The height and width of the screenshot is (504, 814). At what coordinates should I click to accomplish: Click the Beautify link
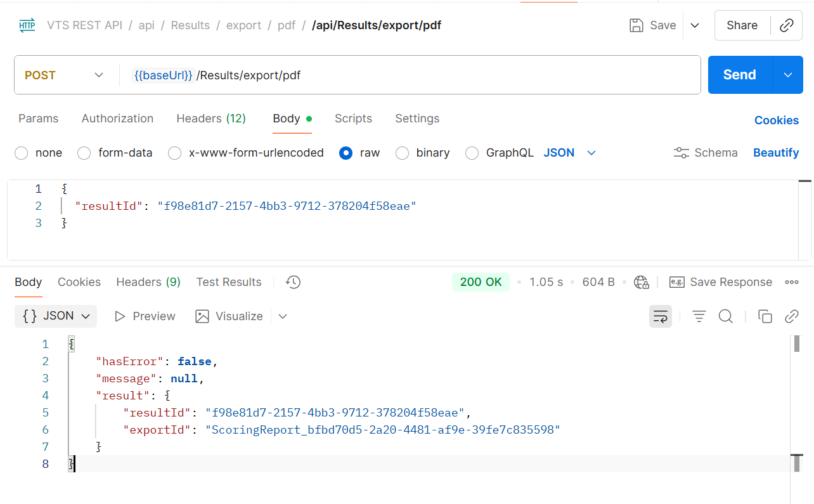tap(775, 153)
